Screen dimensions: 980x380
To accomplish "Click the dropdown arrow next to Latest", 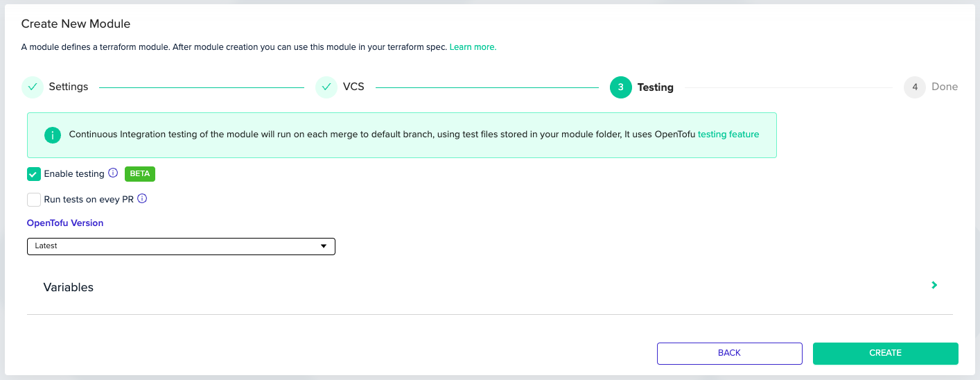I will (323, 246).
